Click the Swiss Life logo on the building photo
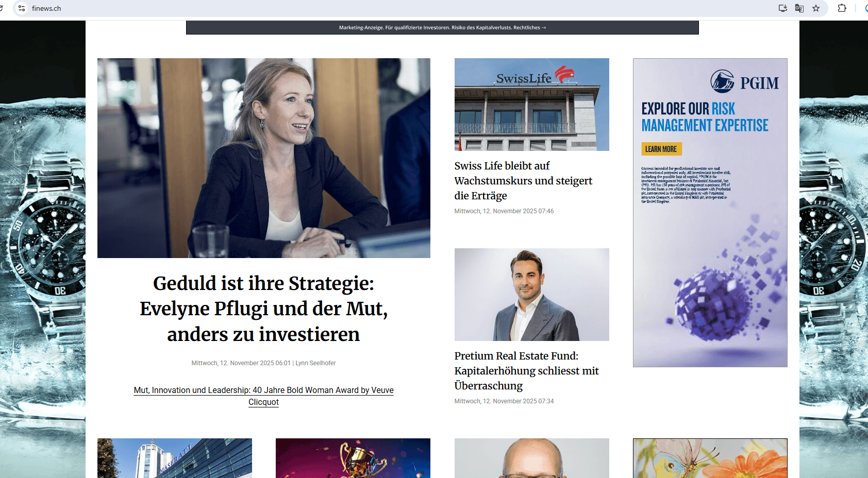Screen dimensions: 868x478 click(534, 77)
